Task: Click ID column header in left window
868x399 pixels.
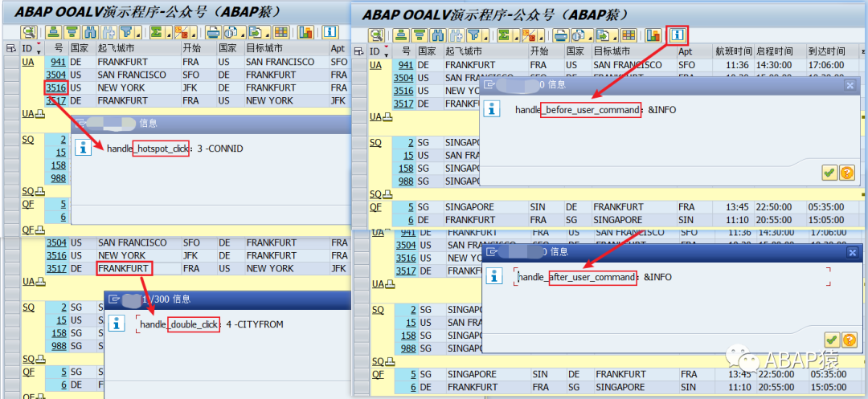Action: [x=31, y=49]
